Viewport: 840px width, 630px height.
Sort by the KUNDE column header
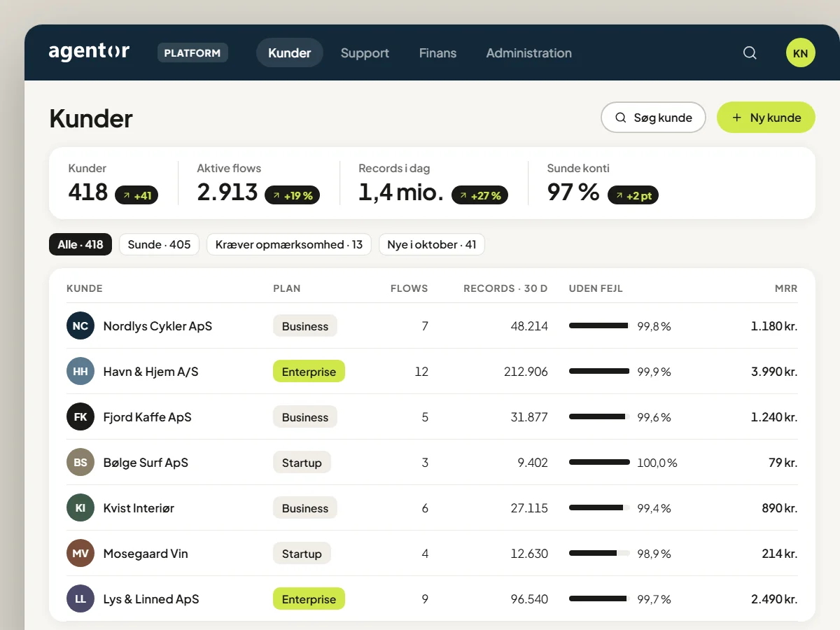tap(85, 288)
